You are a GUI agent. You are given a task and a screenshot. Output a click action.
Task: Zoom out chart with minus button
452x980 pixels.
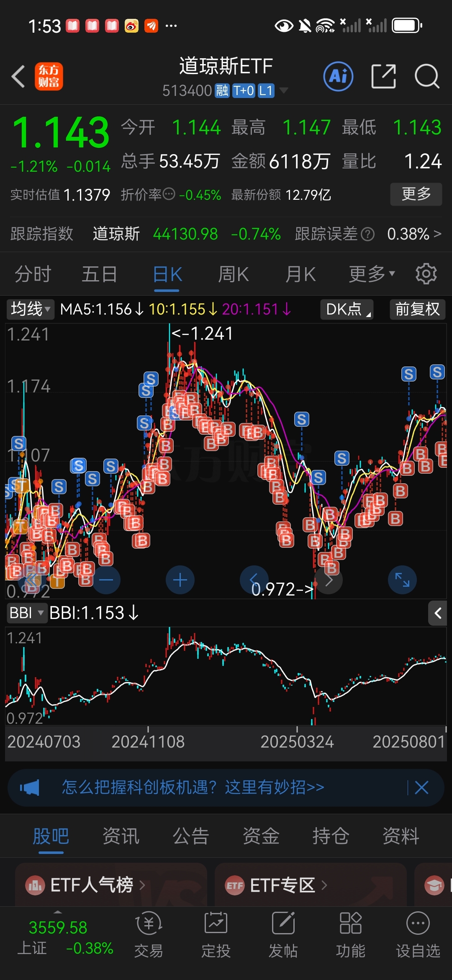(106, 580)
